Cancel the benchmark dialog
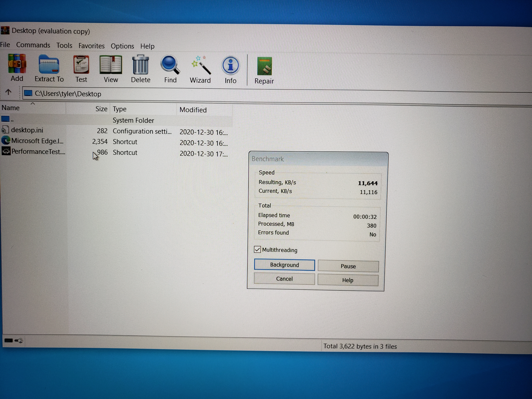 coord(284,279)
